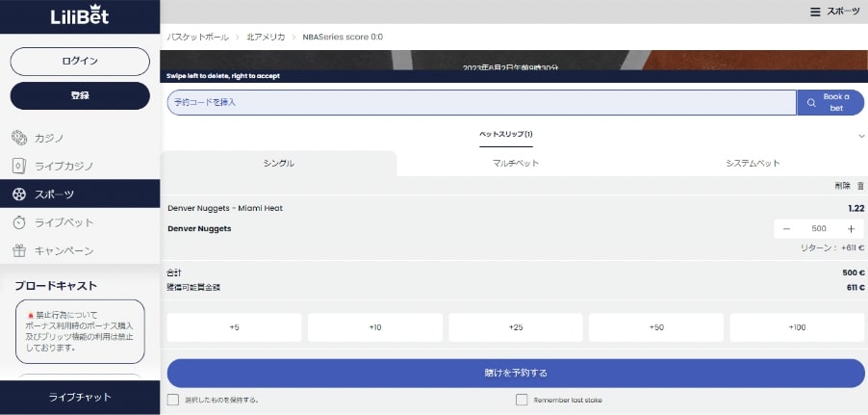The image size is (868, 415).
Task: Increase stake with plus button
Action: click(x=851, y=229)
